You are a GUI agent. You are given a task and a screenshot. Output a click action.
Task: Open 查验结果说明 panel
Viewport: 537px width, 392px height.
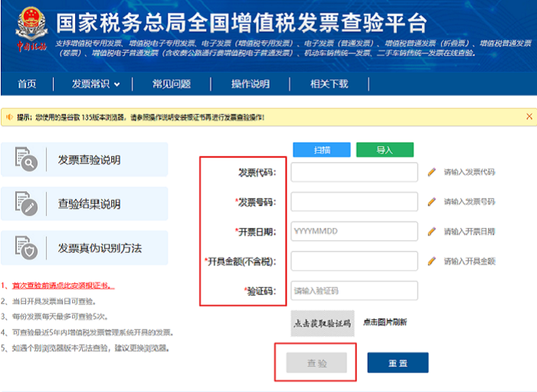pos(84,204)
